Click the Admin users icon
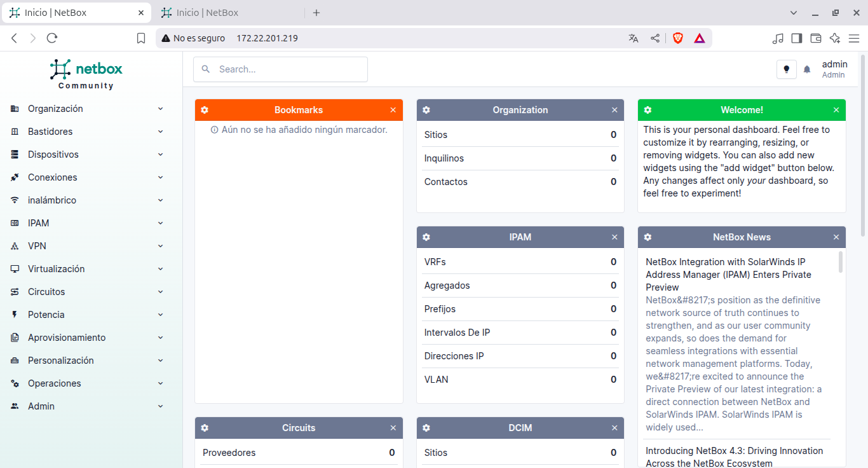This screenshot has width=868, height=468. [x=15, y=406]
